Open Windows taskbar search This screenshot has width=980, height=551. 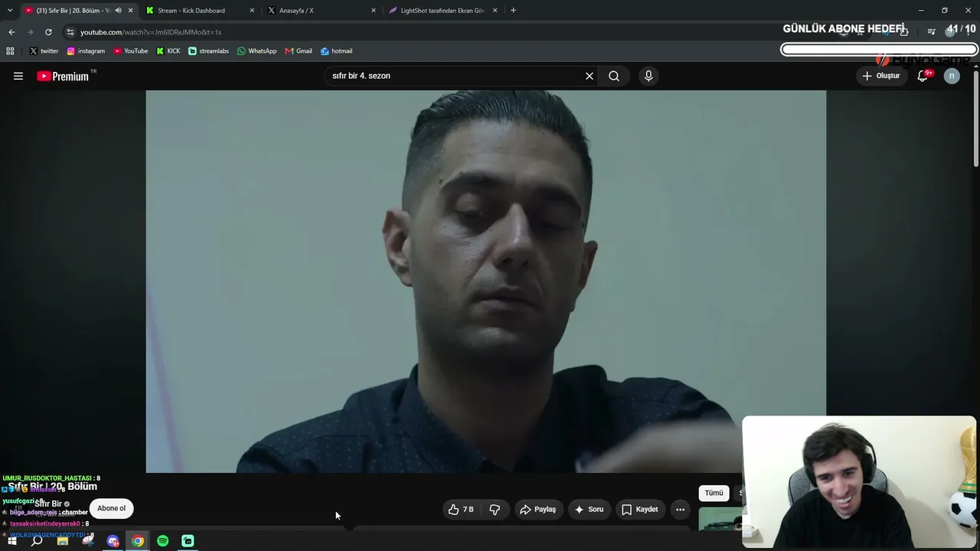[x=37, y=541]
